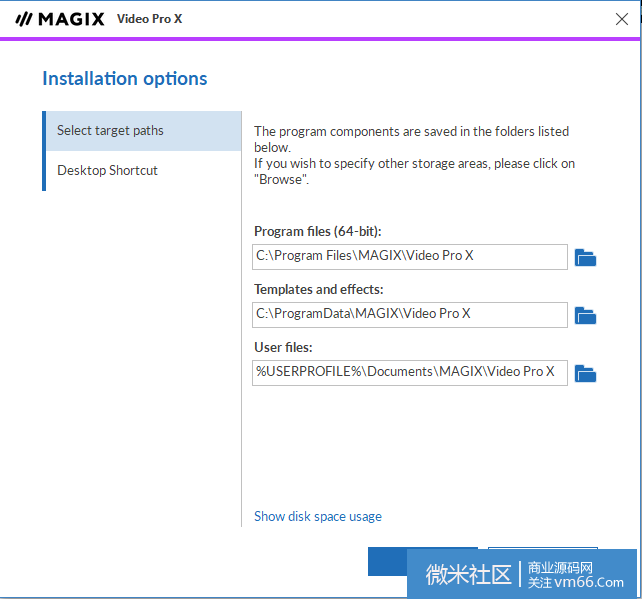
Task: Click the MAGIX logo in title bar
Action: 60,19
